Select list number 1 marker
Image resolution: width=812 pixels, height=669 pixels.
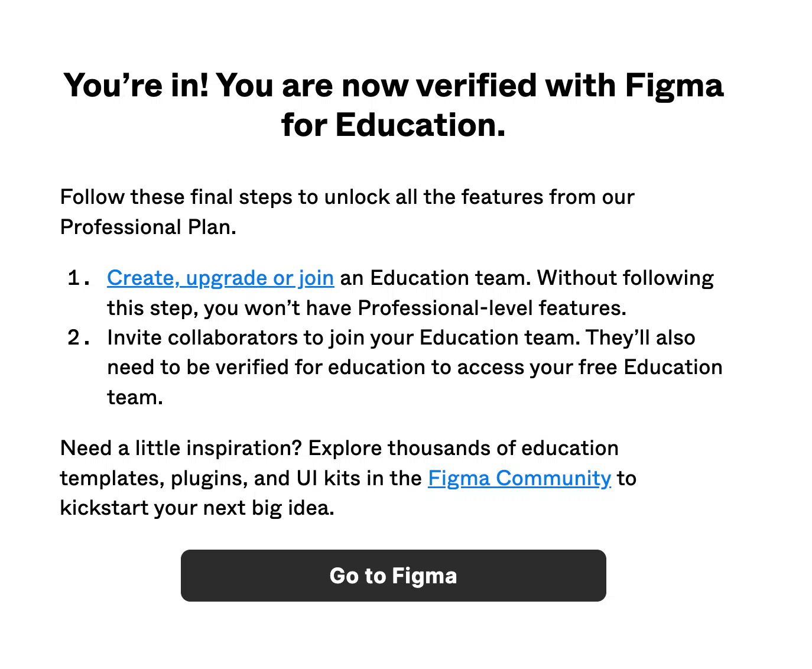coord(79,278)
